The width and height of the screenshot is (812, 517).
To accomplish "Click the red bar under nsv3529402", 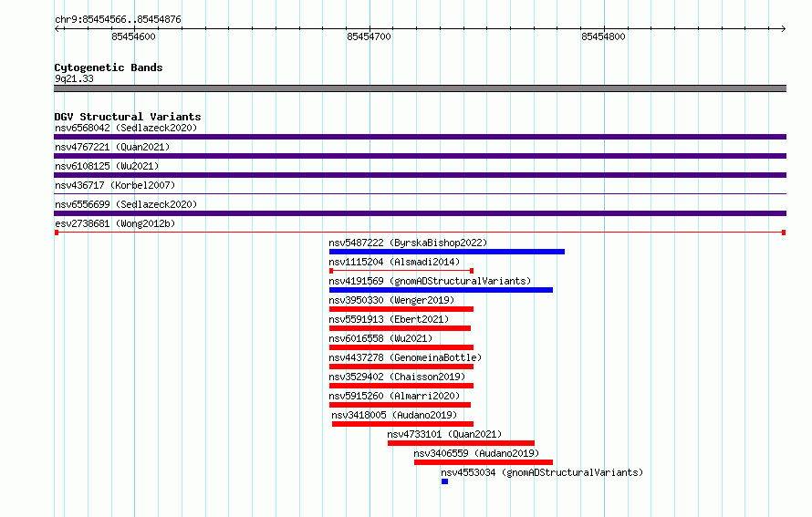I will [x=401, y=386].
